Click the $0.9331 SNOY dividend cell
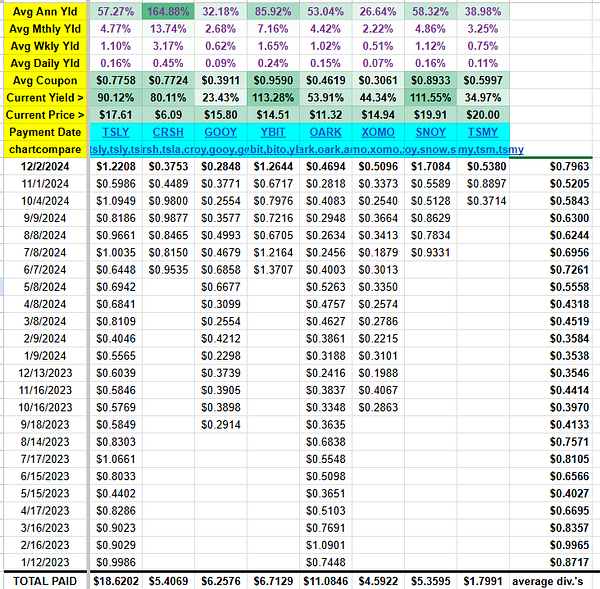The width and height of the screenshot is (600, 589). tap(430, 253)
